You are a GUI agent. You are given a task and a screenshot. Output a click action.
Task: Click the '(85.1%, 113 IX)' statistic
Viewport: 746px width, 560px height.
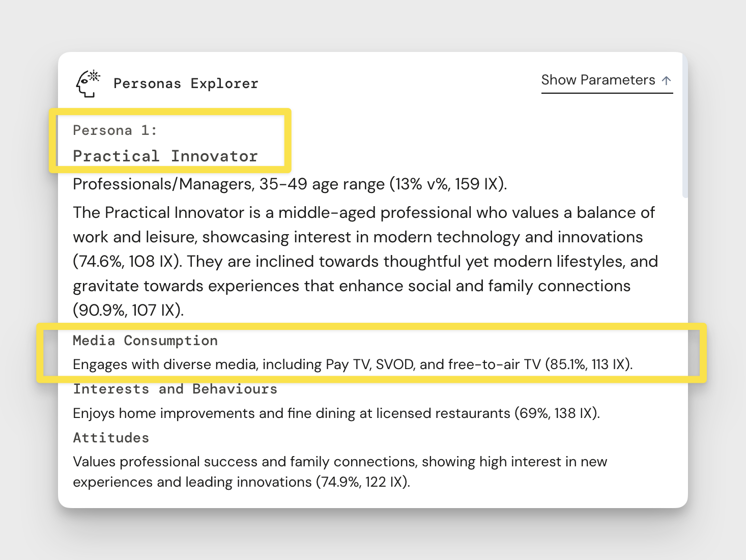point(588,365)
